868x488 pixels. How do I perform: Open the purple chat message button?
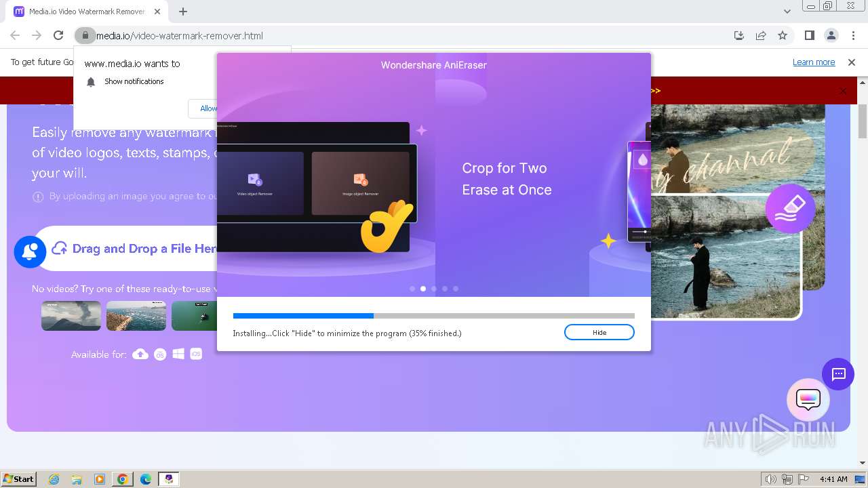[x=838, y=374]
